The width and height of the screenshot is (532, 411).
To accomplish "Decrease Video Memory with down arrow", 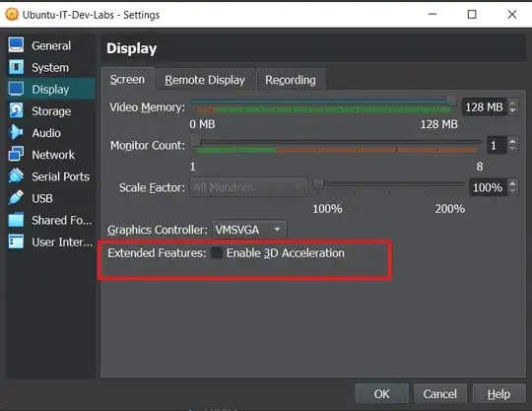I will pyautogui.click(x=512, y=111).
